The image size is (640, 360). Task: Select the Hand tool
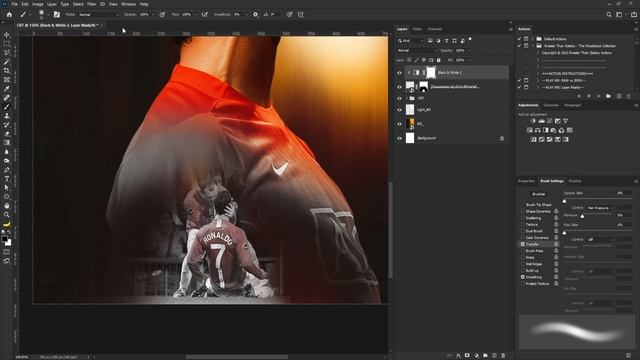[x=7, y=206]
